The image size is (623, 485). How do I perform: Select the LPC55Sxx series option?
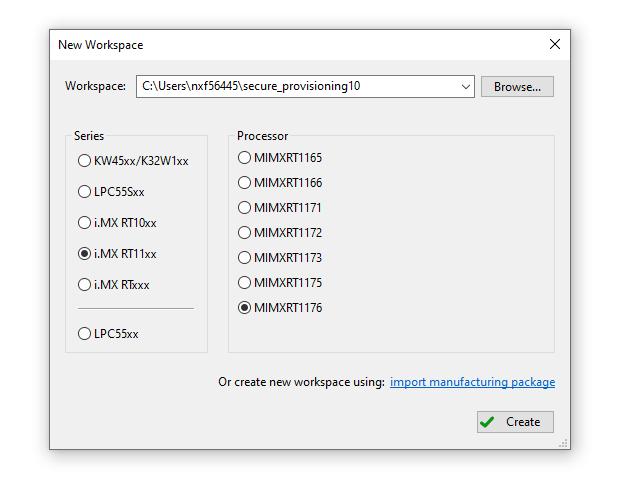coord(85,191)
